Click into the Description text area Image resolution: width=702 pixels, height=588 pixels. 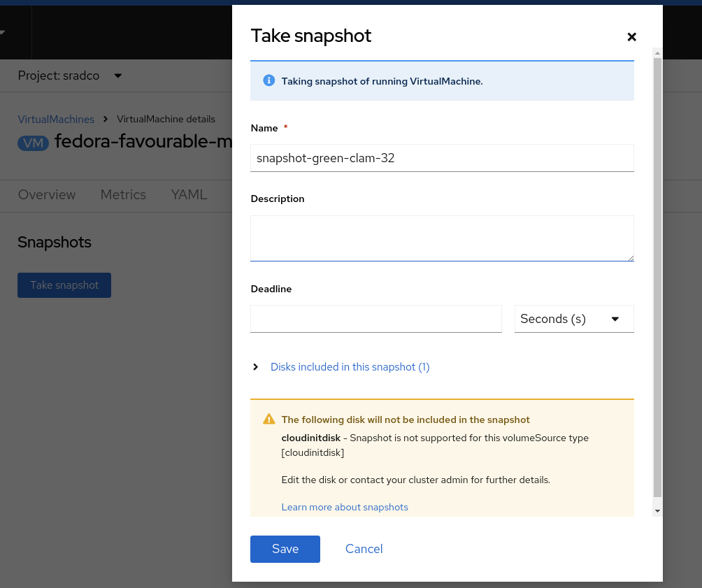point(442,238)
